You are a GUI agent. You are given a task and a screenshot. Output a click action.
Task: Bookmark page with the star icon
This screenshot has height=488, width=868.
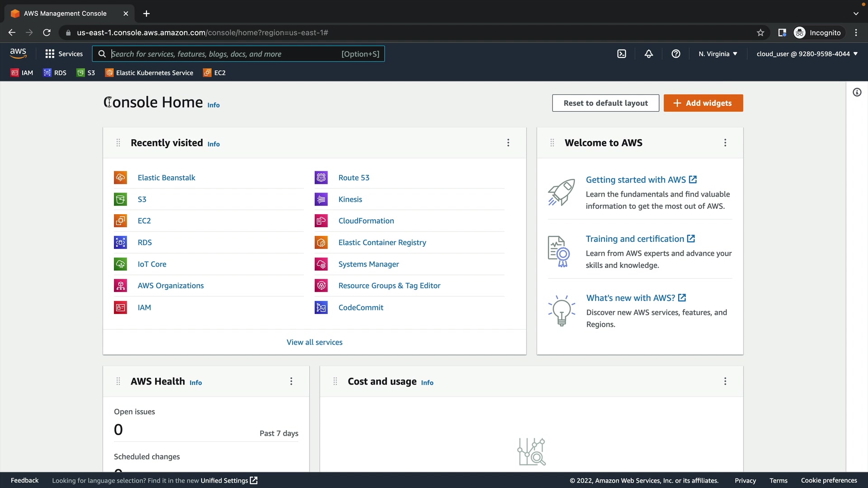click(760, 33)
